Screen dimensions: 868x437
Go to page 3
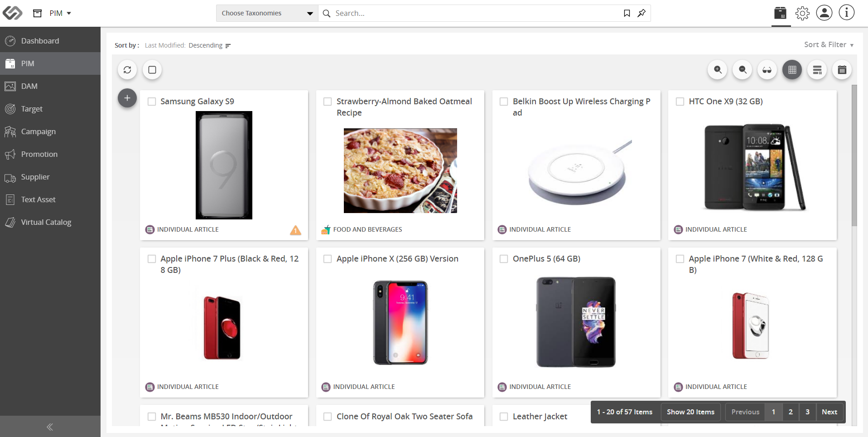tap(807, 412)
